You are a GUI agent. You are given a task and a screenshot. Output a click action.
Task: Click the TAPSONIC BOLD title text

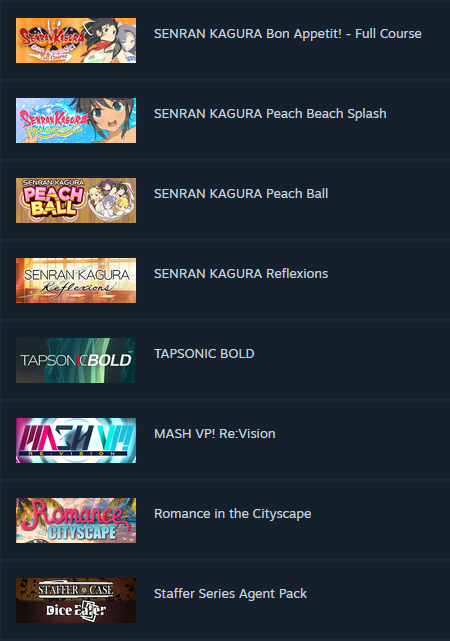pos(204,354)
